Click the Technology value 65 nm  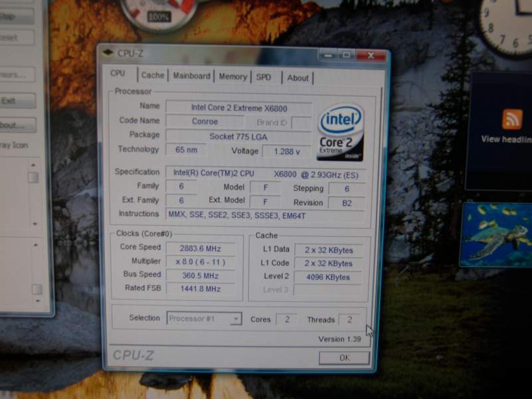coord(186,150)
